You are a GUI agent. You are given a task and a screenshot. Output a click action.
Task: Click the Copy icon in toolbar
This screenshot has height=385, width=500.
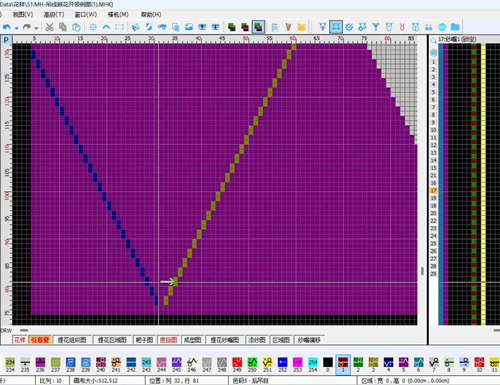click(63, 27)
